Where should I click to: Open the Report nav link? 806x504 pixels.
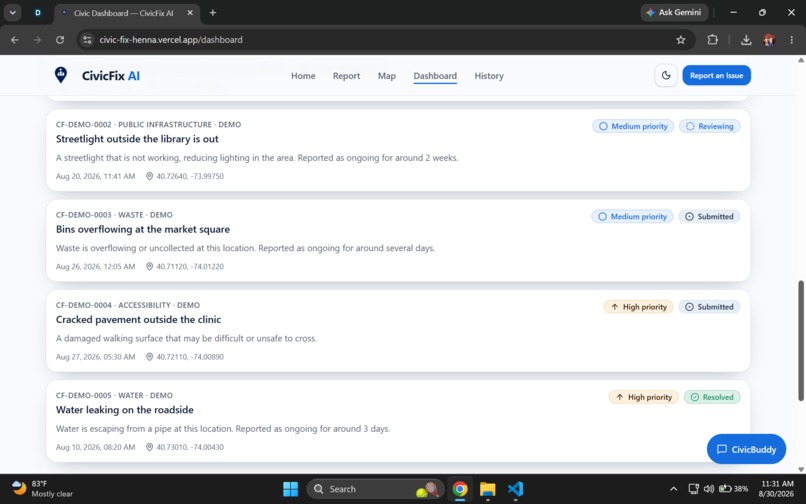(346, 76)
